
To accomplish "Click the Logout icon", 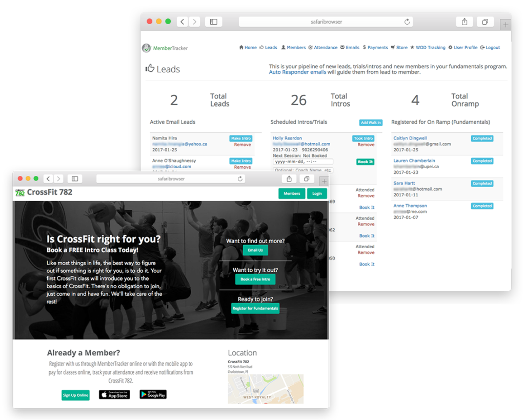I will [482, 47].
